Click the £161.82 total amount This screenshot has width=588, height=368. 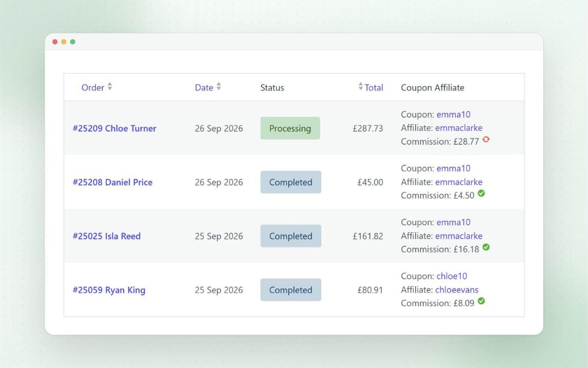point(368,236)
